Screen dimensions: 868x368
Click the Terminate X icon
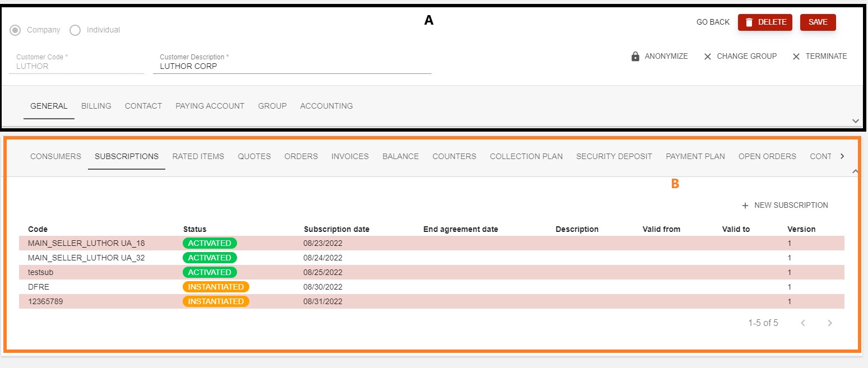click(796, 57)
